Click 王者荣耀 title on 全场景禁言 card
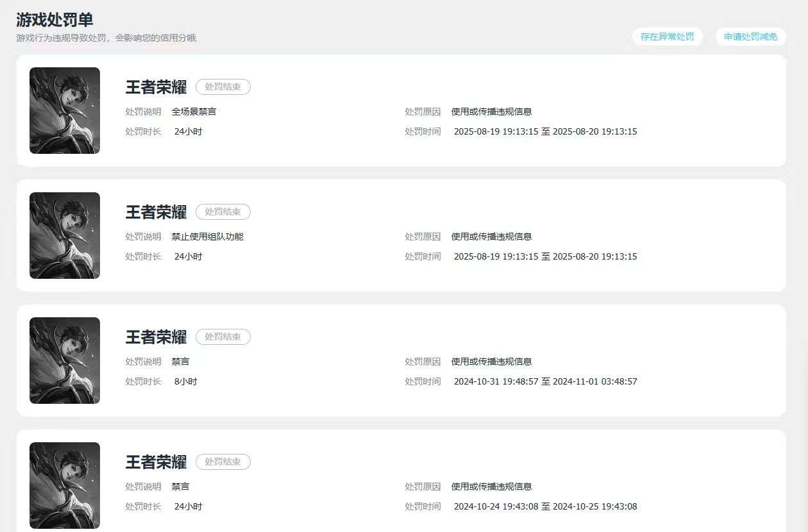Image resolution: width=808 pixels, height=532 pixels. click(156, 87)
